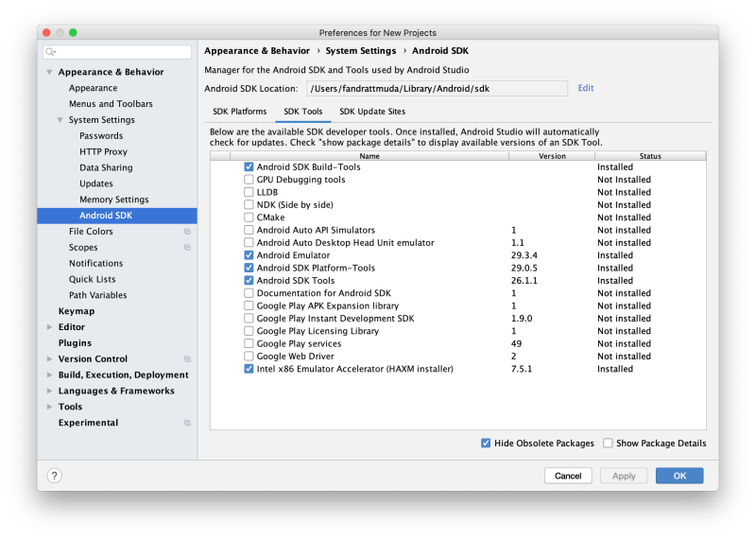Click the Apply button
The width and height of the screenshot is (756, 540).
[x=624, y=476]
